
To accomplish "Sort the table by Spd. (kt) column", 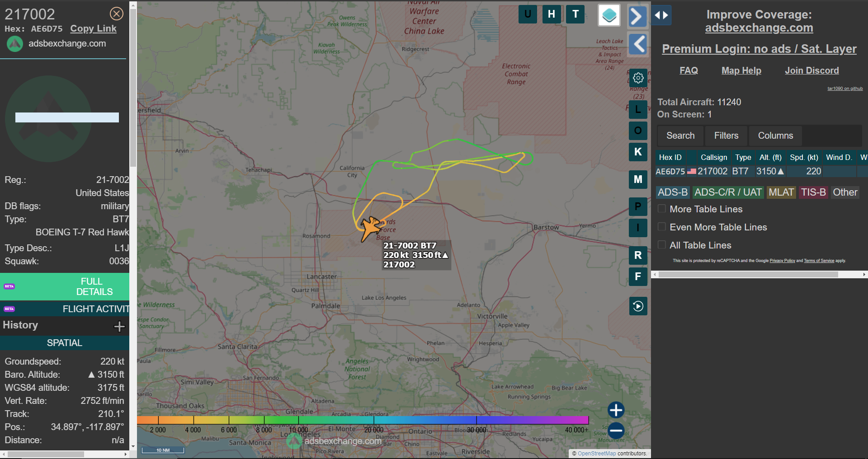I will [804, 157].
